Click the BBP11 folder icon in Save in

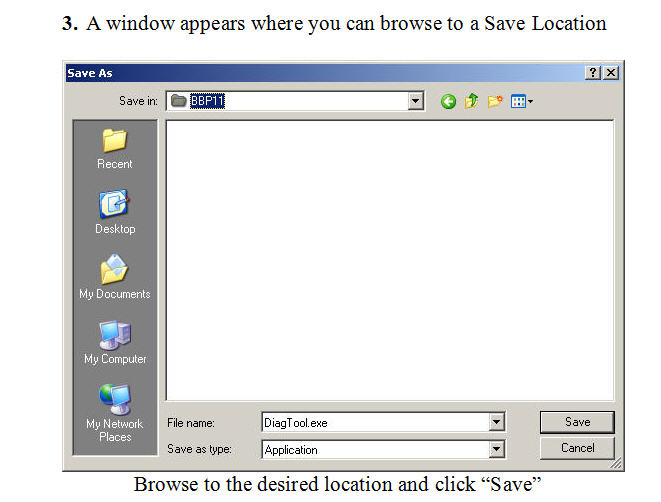[179, 101]
